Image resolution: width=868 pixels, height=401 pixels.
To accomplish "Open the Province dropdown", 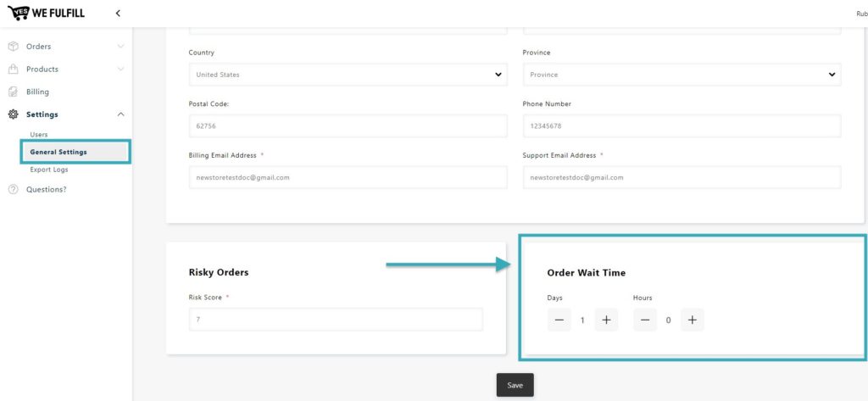I will coord(682,75).
